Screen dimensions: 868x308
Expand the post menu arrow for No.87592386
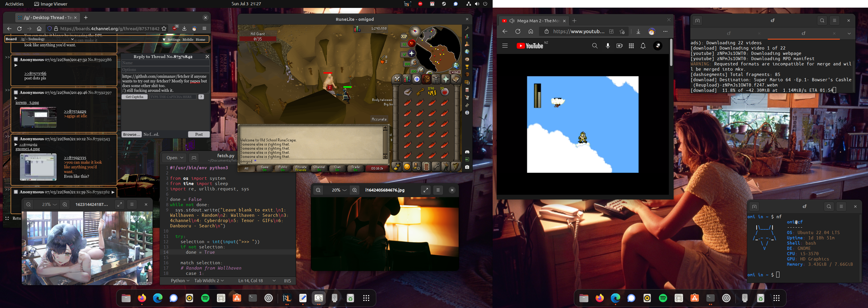pos(16,65)
